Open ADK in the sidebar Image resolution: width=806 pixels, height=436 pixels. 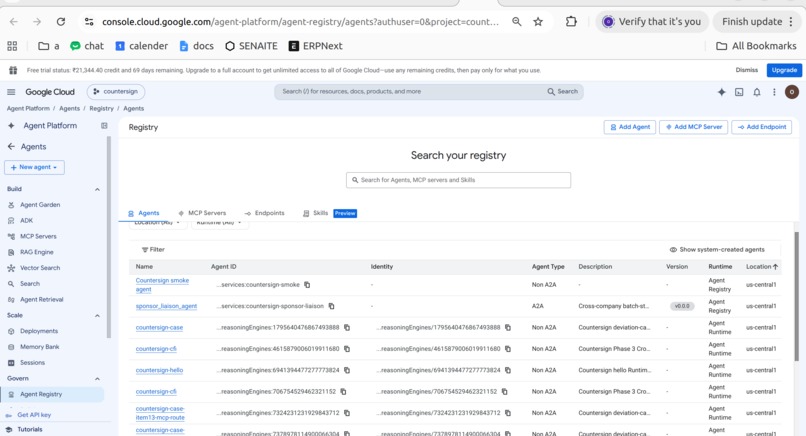pyautogui.click(x=26, y=221)
